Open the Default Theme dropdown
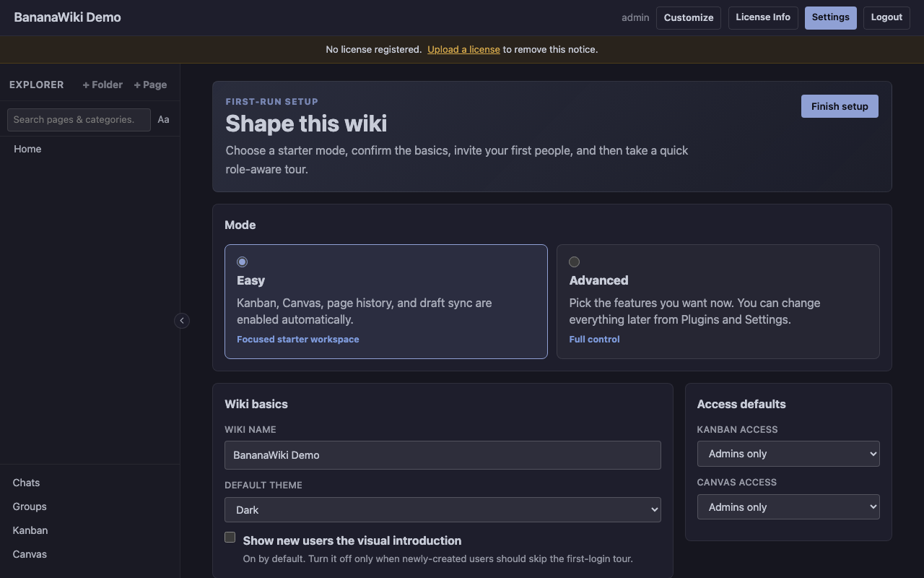 pyautogui.click(x=443, y=509)
